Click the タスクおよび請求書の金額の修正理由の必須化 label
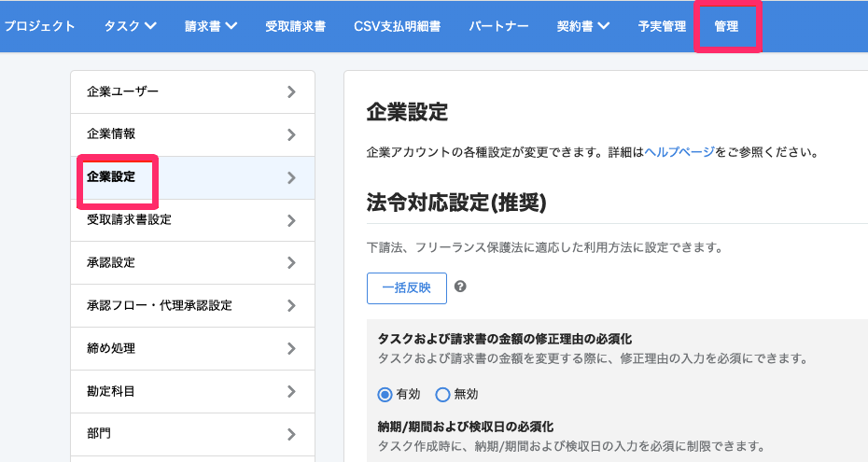The width and height of the screenshot is (868, 462). tap(505, 339)
